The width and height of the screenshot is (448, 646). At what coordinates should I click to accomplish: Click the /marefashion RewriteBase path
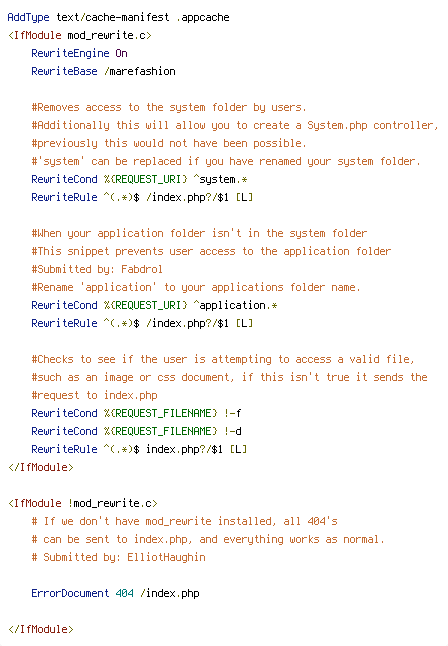[x=140, y=71]
